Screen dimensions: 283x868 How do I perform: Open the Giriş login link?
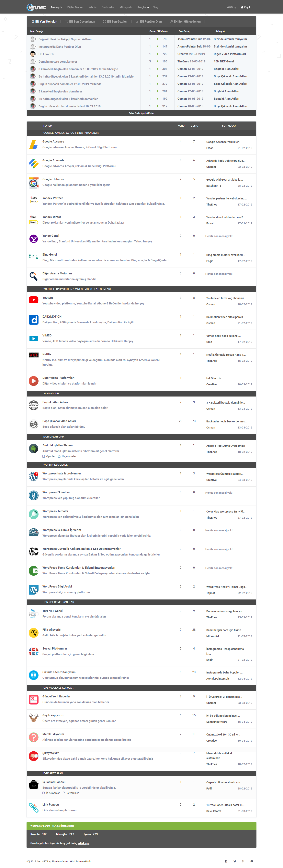tap(231, 7)
